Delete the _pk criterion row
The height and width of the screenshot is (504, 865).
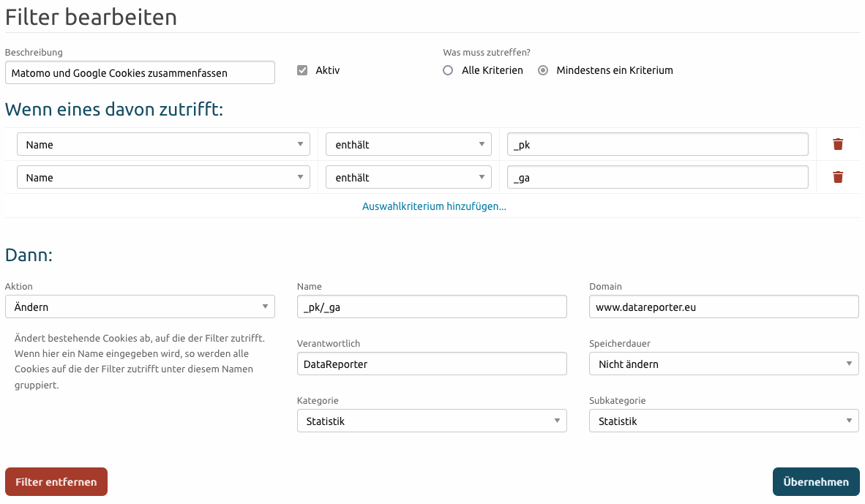[837, 145]
